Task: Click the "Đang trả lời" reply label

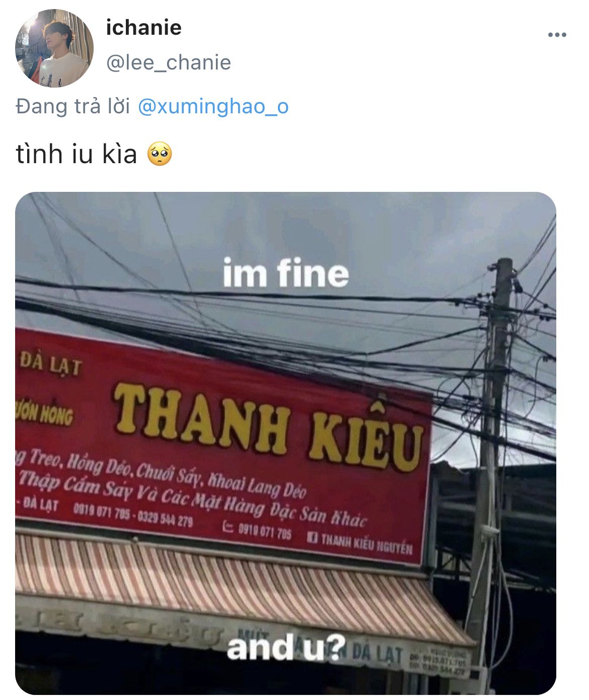Action: pyautogui.click(x=73, y=107)
